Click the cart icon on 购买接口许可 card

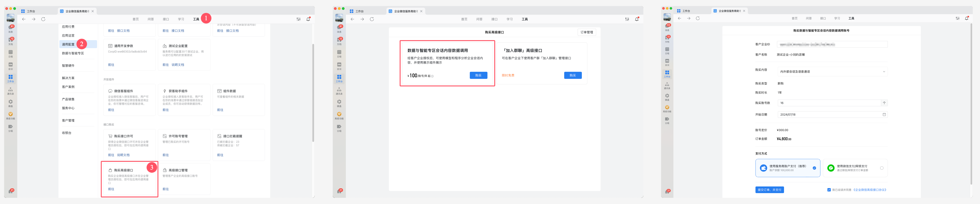tap(110, 136)
